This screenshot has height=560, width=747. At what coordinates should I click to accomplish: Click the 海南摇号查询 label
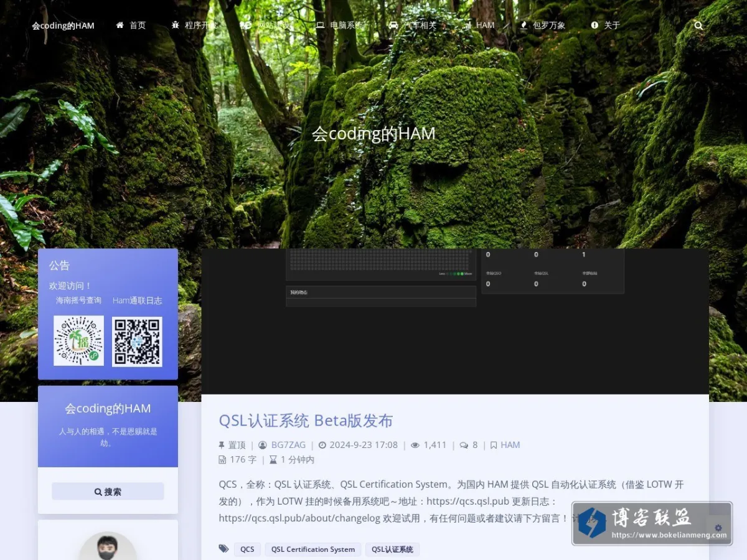click(x=78, y=301)
